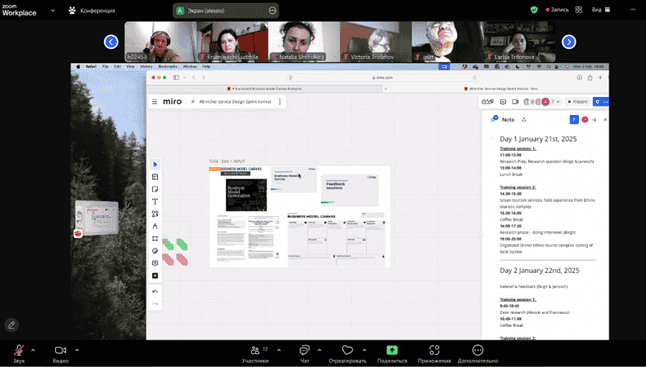Select the Frame tool in Miro toolbar
This screenshot has width=646, height=367.
click(155, 238)
